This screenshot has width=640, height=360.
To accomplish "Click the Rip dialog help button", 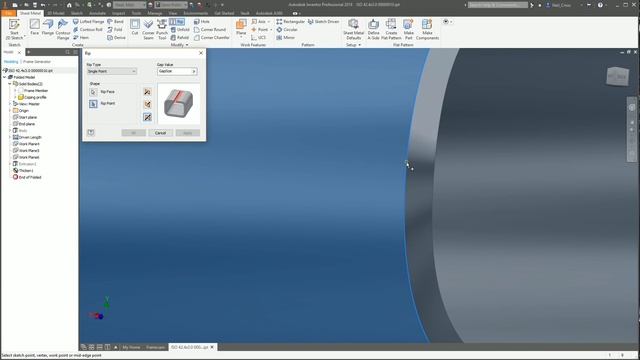I will (91, 133).
